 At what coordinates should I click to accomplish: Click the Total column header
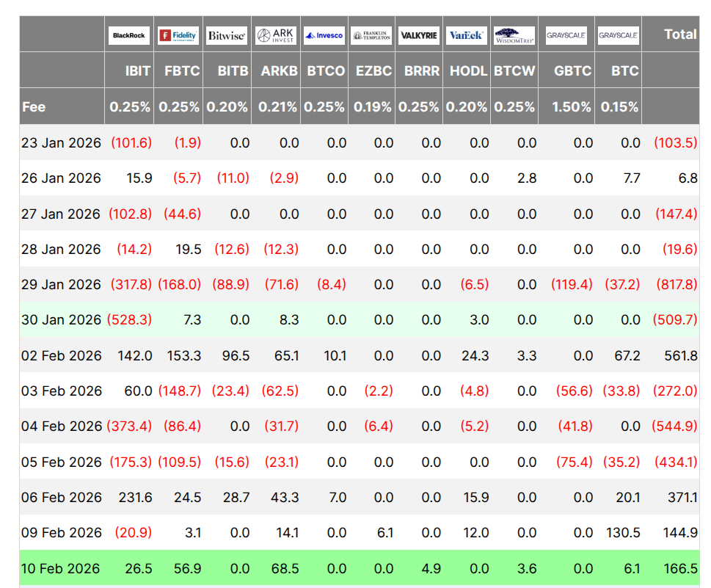(679, 35)
